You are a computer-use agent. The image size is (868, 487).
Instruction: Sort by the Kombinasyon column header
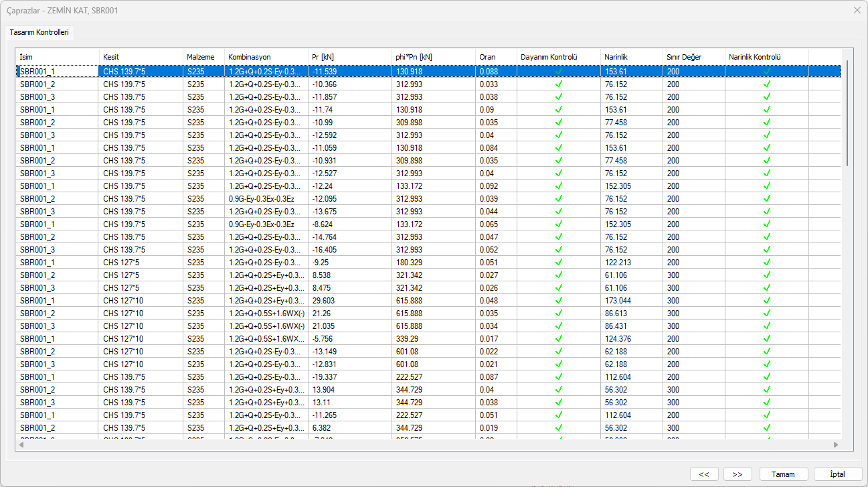[x=266, y=57]
